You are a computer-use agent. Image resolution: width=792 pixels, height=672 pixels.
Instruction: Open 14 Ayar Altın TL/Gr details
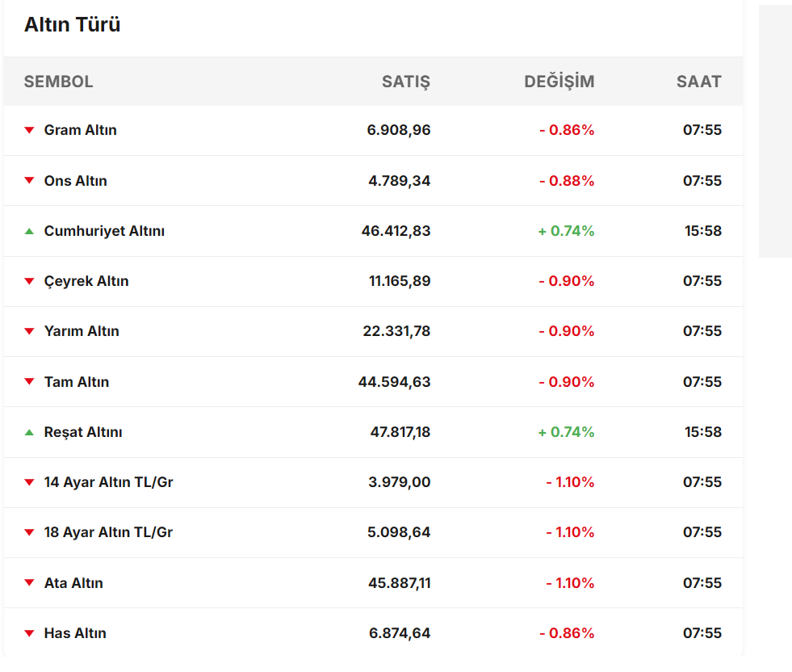point(108,482)
